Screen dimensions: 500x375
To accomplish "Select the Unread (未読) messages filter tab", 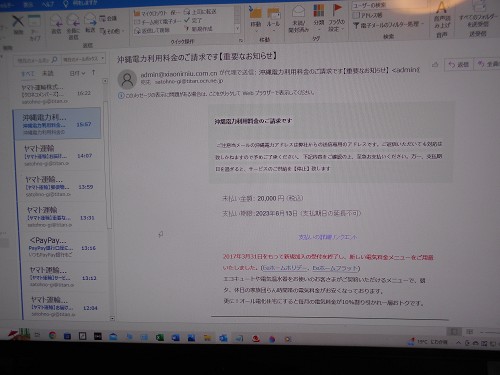I will tap(48, 73).
